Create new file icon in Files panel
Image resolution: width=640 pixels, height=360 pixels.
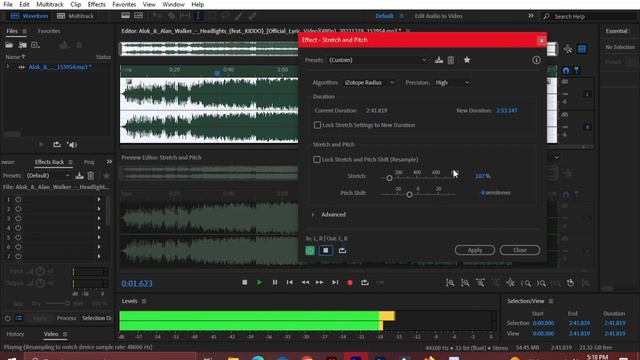tap(35, 45)
